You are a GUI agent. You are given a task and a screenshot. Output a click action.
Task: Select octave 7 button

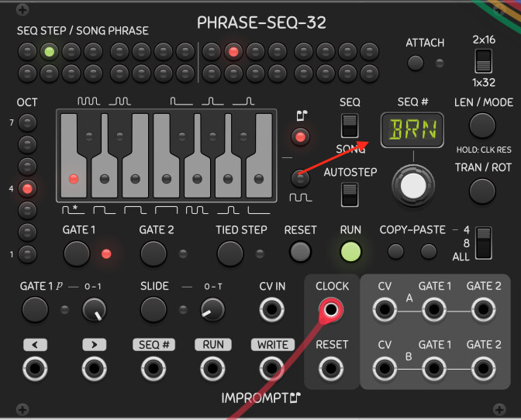27,122
